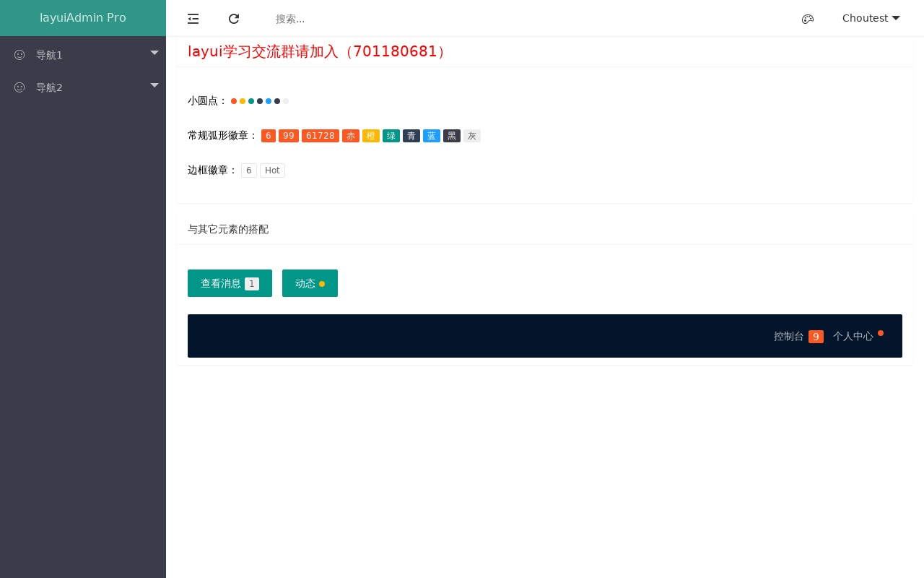Click the red dot beside 个人中心
The height and width of the screenshot is (578, 924).
click(x=881, y=333)
